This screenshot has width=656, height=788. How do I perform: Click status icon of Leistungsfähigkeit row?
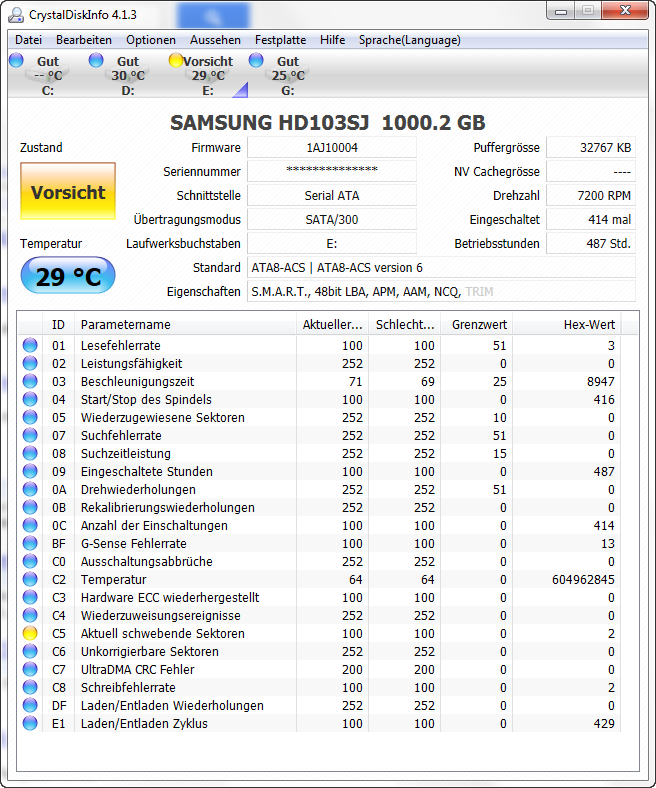point(30,363)
